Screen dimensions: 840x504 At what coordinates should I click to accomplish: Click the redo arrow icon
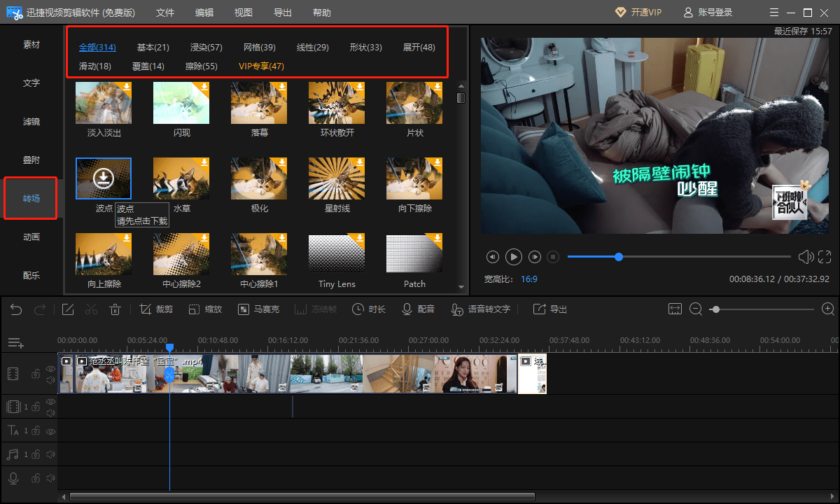[x=40, y=309]
